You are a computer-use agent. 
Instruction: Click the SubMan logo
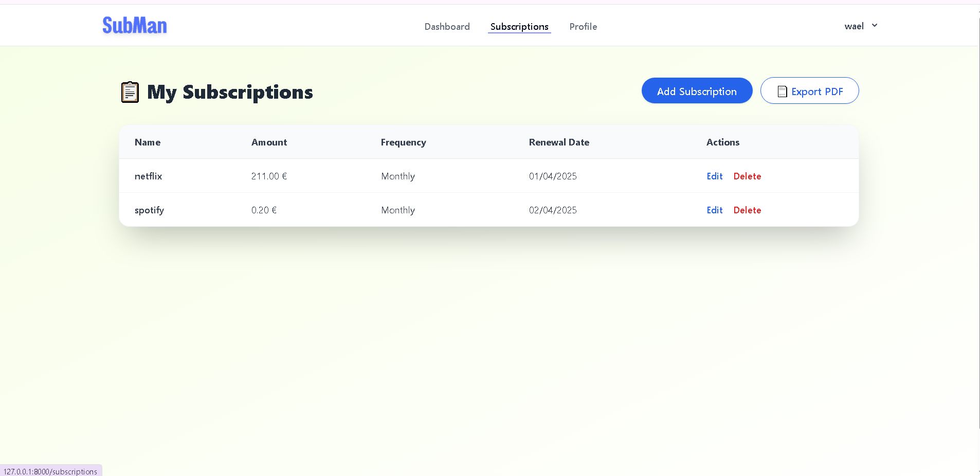coord(135,25)
